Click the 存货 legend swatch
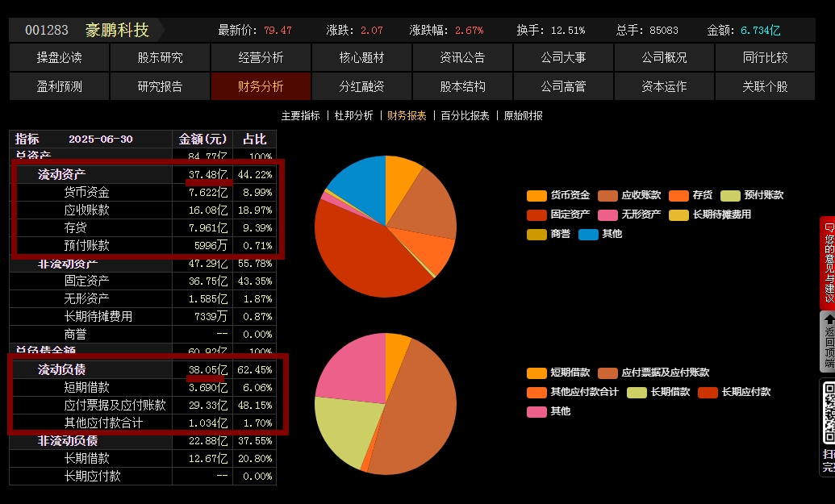 click(678, 196)
